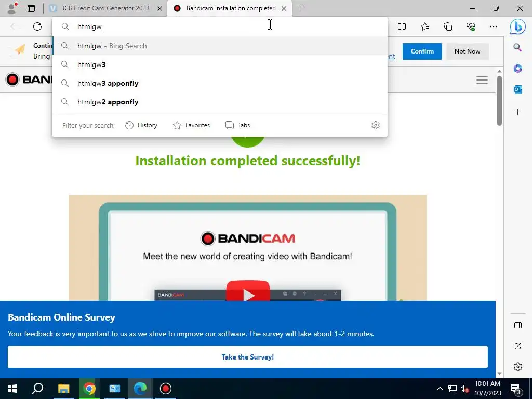This screenshot has width=532, height=399.
Task: Switch to JCB Credit Card Generator tab
Action: tap(105, 8)
